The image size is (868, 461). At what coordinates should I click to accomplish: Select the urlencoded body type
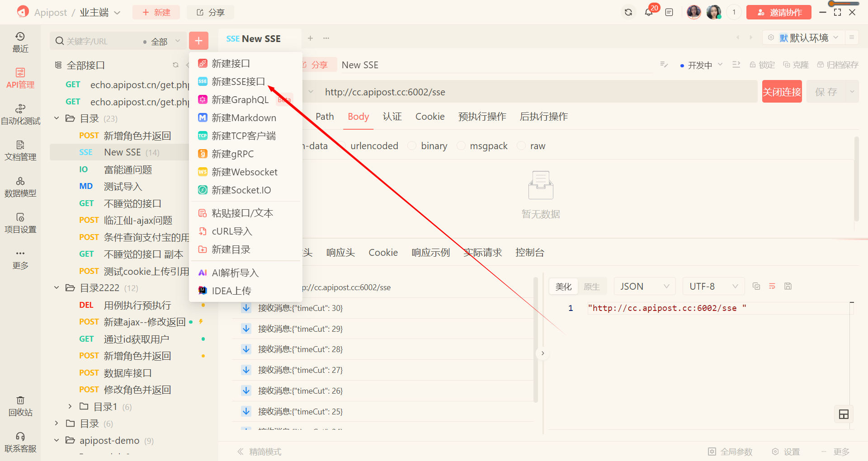point(368,146)
